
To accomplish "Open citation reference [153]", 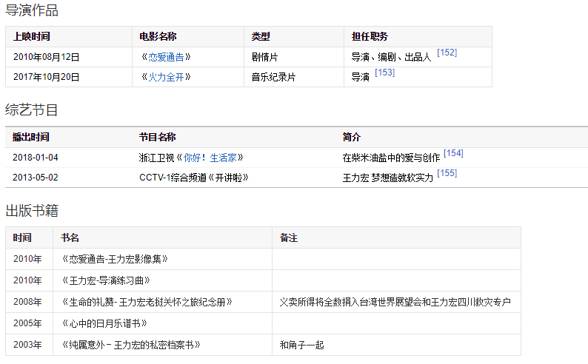I will point(384,73).
